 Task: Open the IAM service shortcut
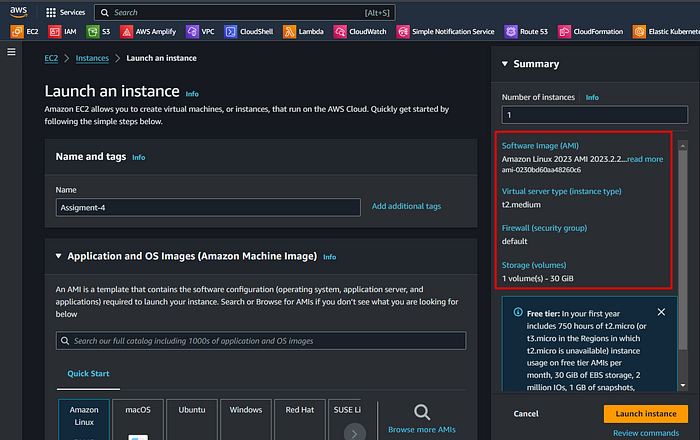tap(62, 32)
